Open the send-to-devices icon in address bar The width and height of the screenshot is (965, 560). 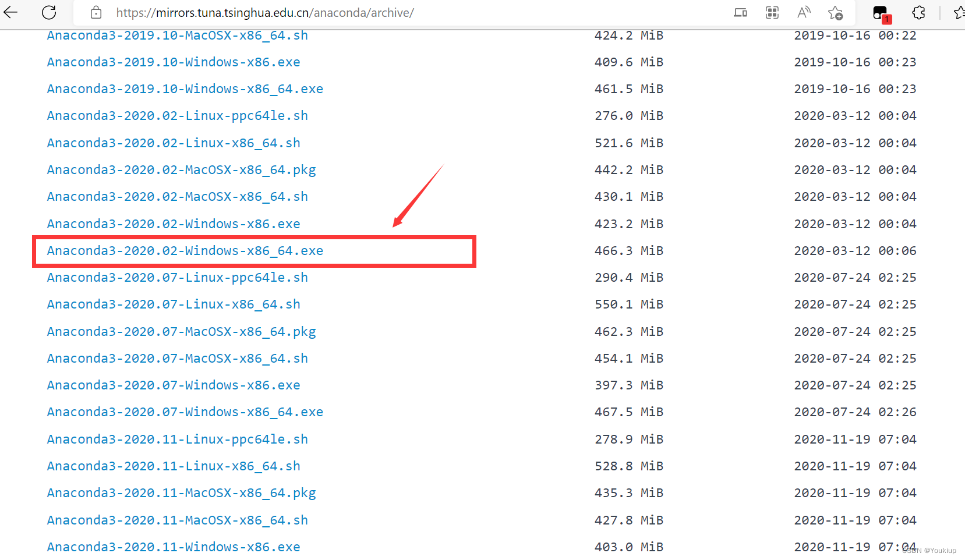point(740,12)
